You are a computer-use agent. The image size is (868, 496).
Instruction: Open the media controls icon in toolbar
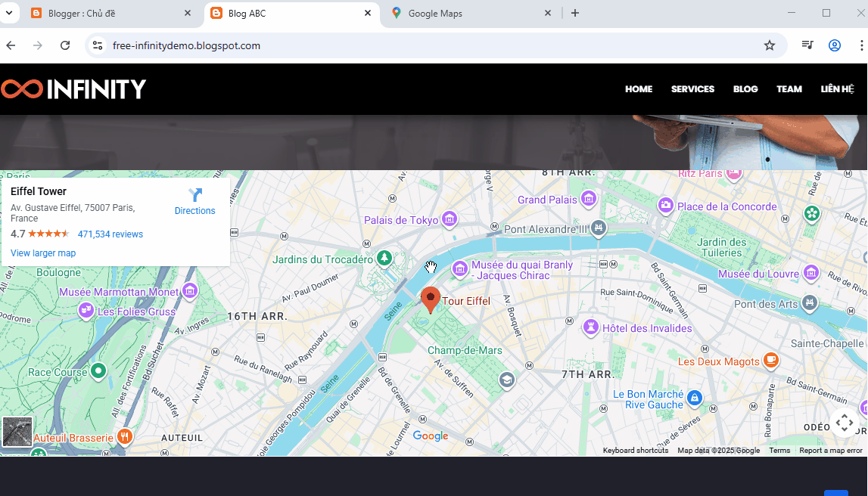coord(807,45)
